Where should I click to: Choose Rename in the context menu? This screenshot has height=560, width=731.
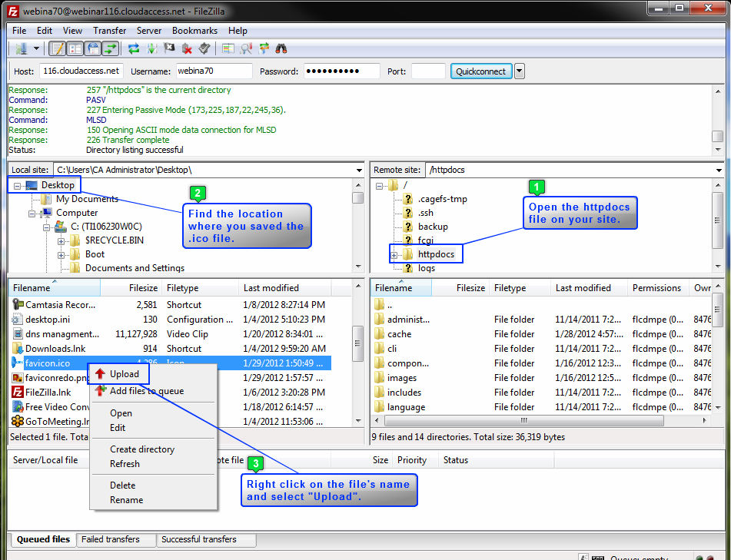tap(126, 500)
